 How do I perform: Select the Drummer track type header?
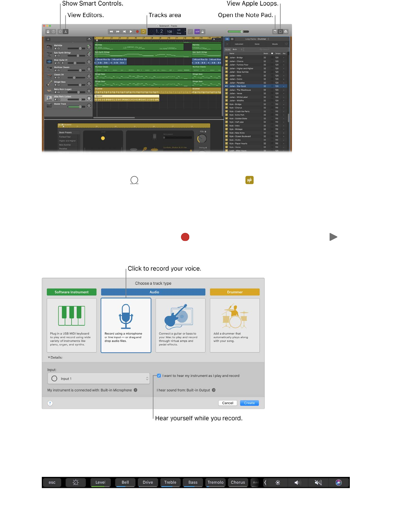235,292
